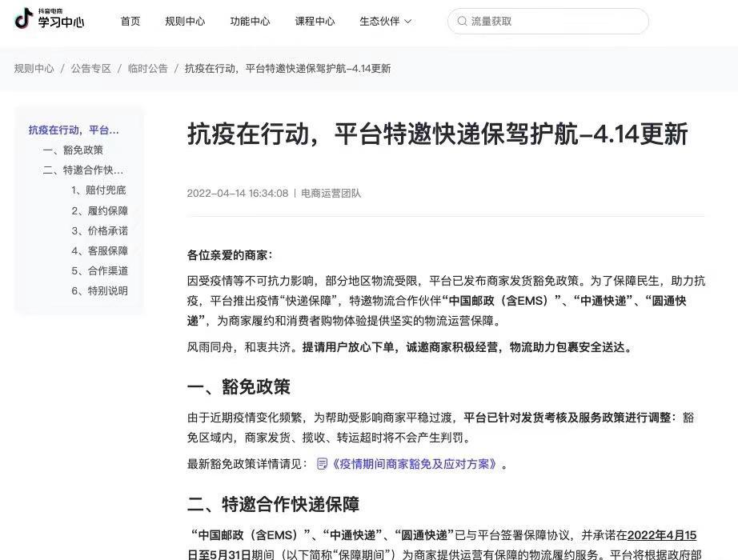
Task: Click the section heading 一、豁免政策
Action: [239, 387]
